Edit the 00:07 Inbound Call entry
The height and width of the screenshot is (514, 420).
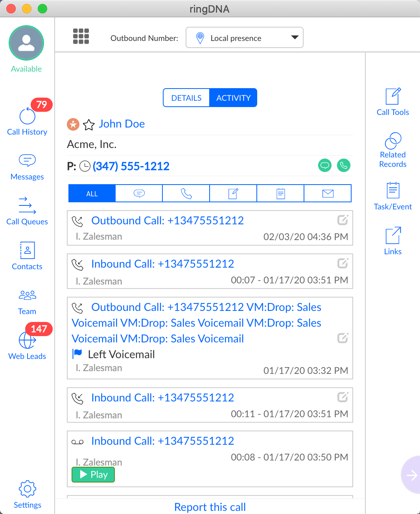coord(343,263)
